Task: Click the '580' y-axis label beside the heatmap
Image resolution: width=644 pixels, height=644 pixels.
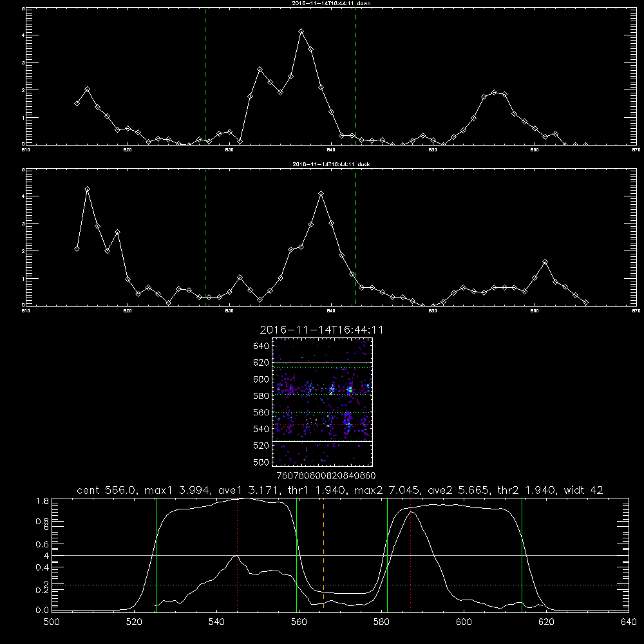Action: (x=261, y=396)
